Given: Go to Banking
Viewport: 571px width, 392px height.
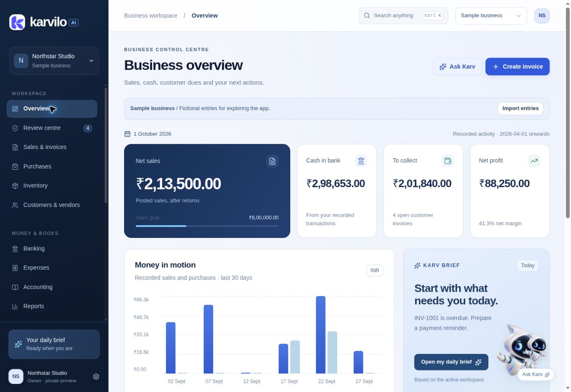Looking at the screenshot, I should point(52,248).
